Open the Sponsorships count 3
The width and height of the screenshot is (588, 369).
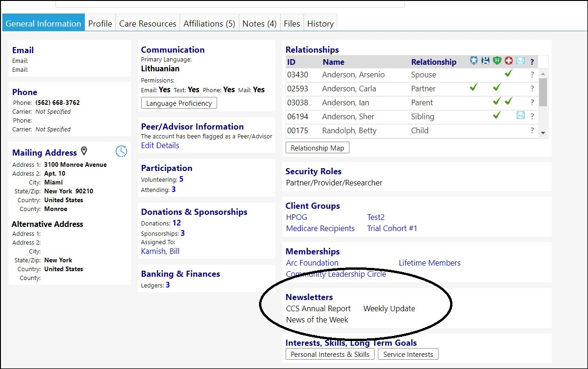[183, 233]
